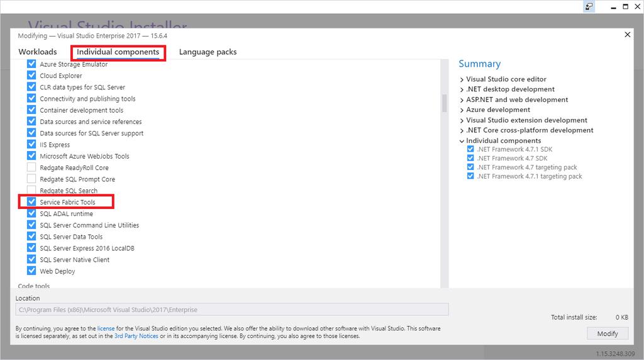The image size is (644, 360).
Task: Expand Azure development in Summary
Action: tap(462, 110)
